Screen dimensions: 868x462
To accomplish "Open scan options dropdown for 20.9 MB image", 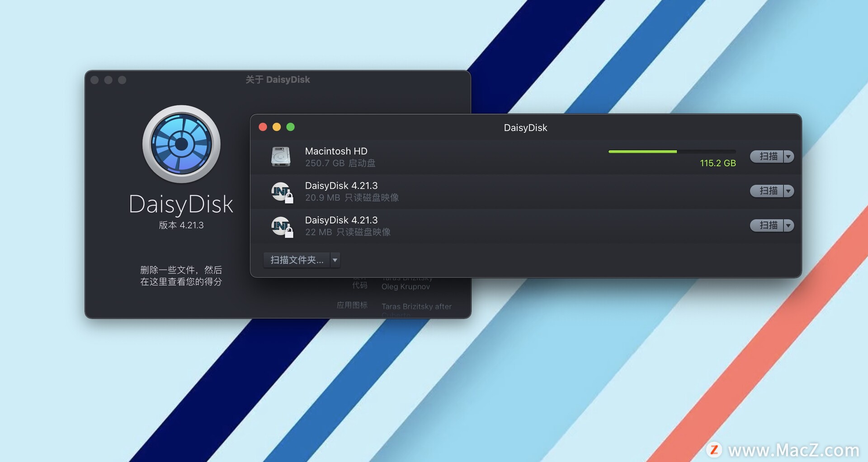I will coord(788,191).
